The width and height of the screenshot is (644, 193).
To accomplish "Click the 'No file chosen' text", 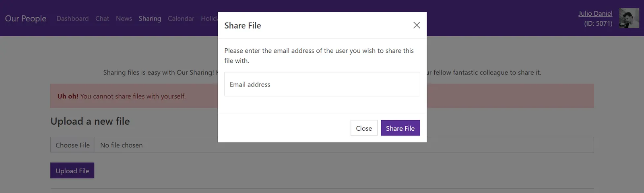I will pos(121,145).
